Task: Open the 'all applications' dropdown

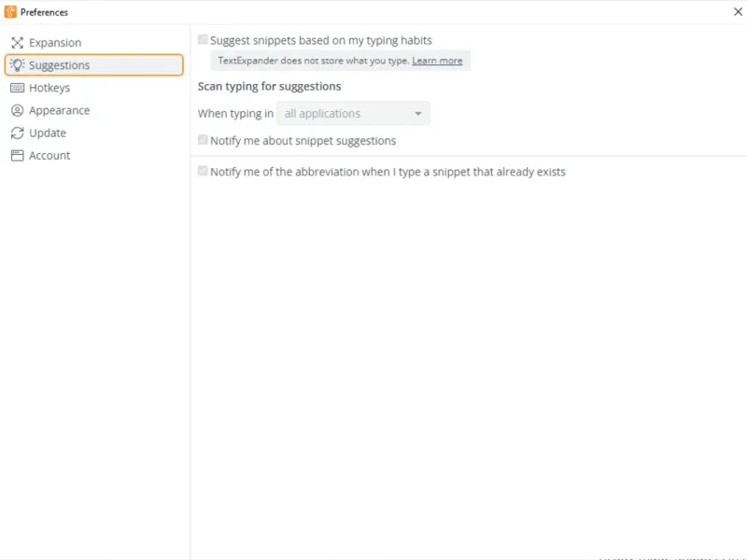Action: [x=354, y=114]
